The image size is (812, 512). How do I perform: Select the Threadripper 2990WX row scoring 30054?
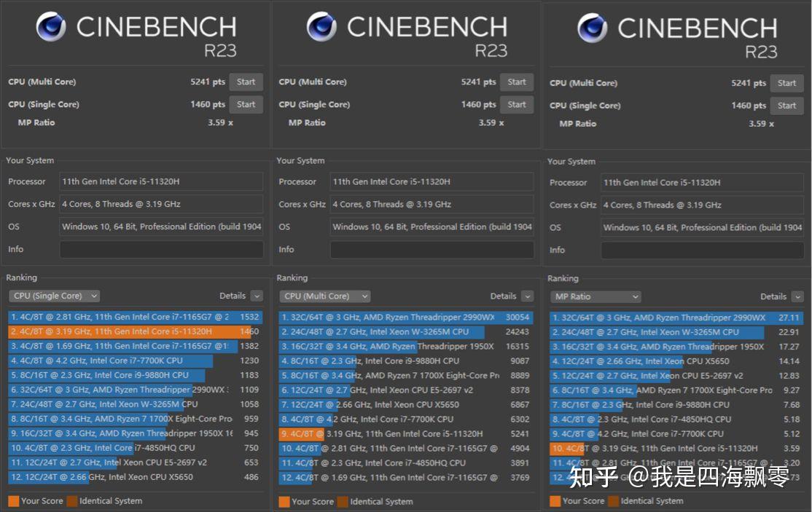(406, 317)
